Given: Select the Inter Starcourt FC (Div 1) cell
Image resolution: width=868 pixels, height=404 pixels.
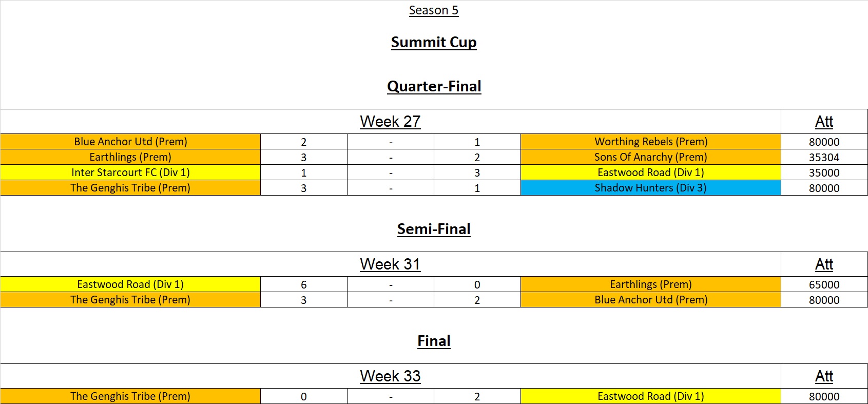Looking at the screenshot, I should pyautogui.click(x=130, y=172).
